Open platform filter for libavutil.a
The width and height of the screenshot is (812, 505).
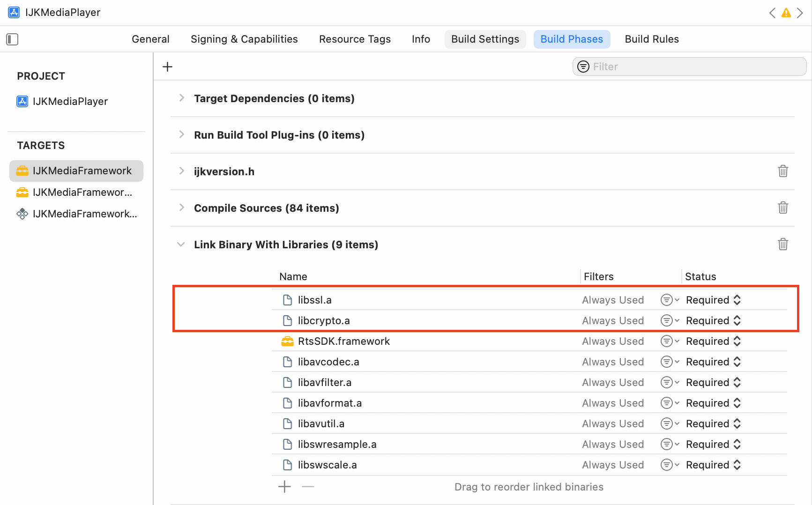click(670, 423)
